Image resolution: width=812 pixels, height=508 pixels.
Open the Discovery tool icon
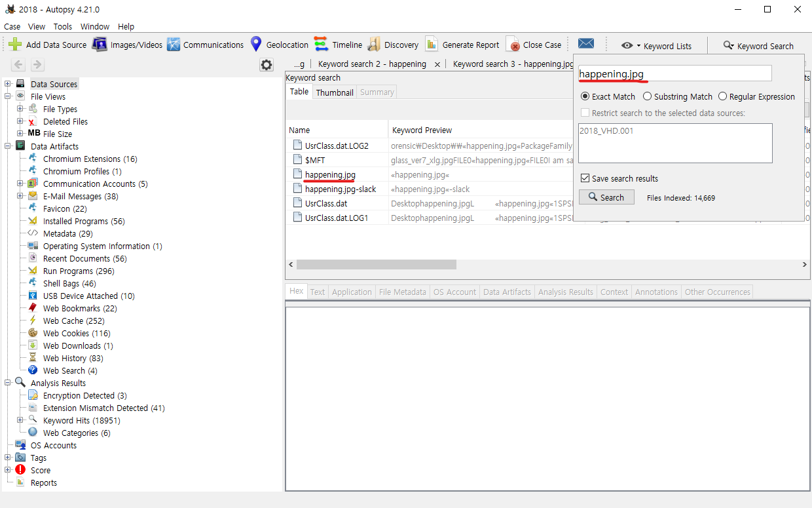pos(374,45)
